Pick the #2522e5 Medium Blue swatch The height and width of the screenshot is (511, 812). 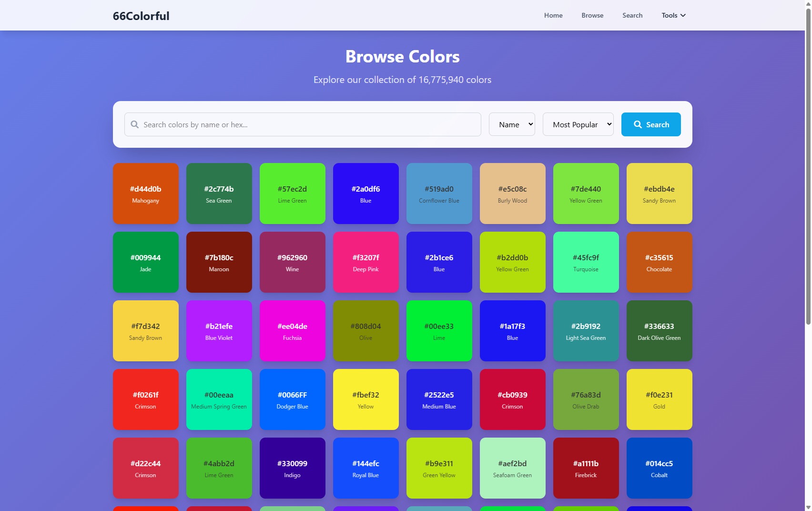pyautogui.click(x=439, y=399)
